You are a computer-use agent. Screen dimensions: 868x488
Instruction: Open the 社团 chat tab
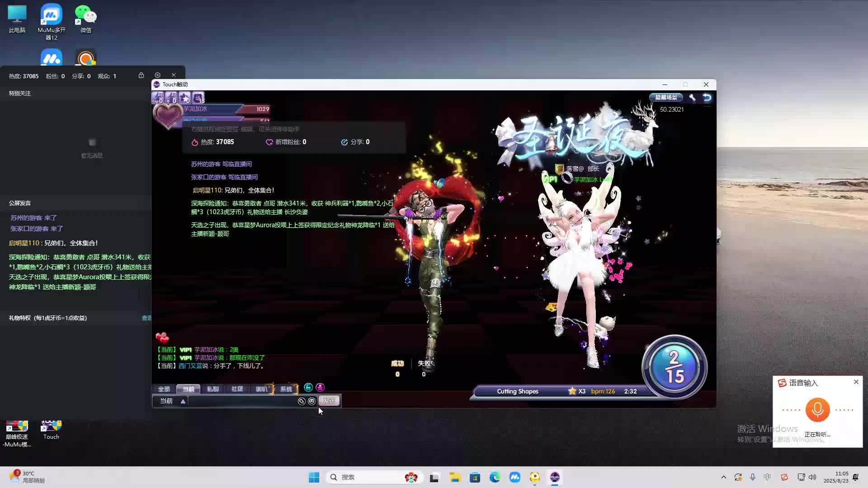237,389
